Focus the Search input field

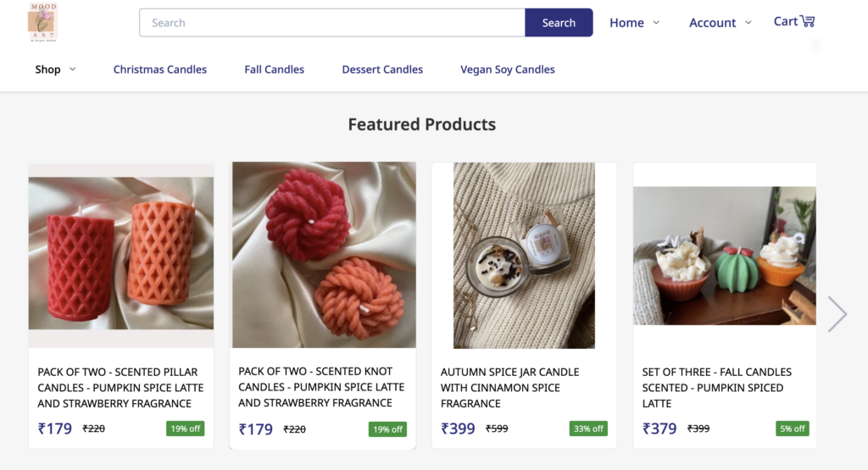tap(332, 23)
